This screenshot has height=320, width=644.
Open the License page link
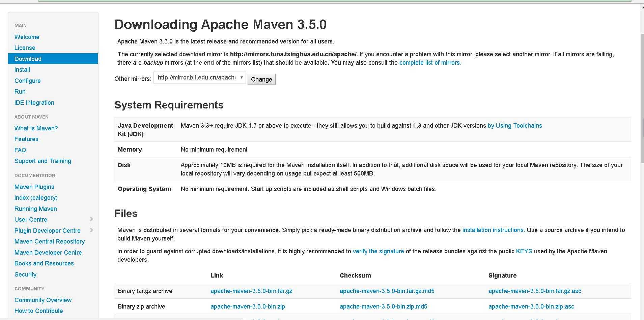coord(25,48)
